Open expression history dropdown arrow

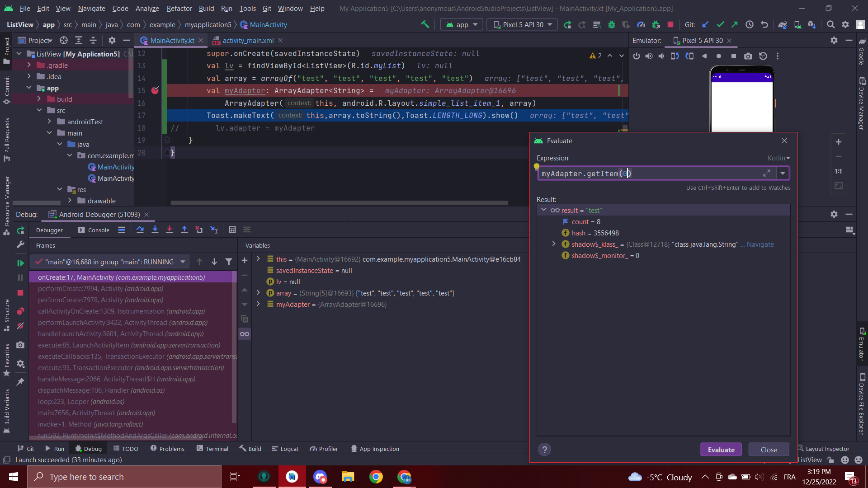(x=783, y=173)
